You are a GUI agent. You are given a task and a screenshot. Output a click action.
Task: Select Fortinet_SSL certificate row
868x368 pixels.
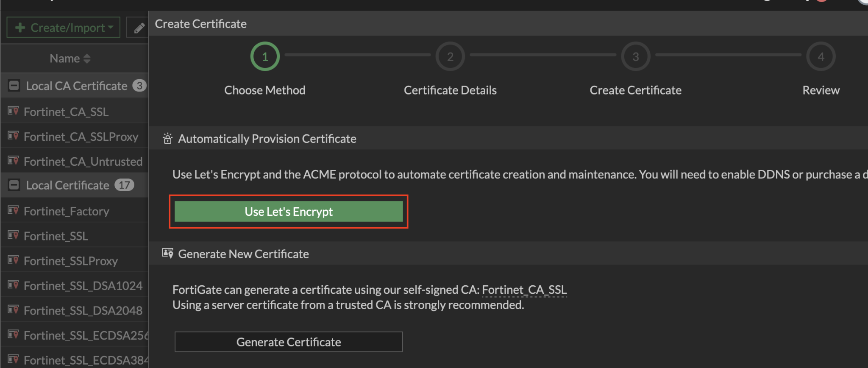tap(75, 236)
